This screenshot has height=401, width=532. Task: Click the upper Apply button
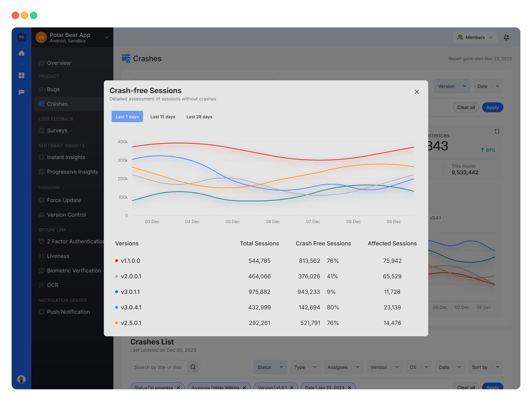point(492,107)
